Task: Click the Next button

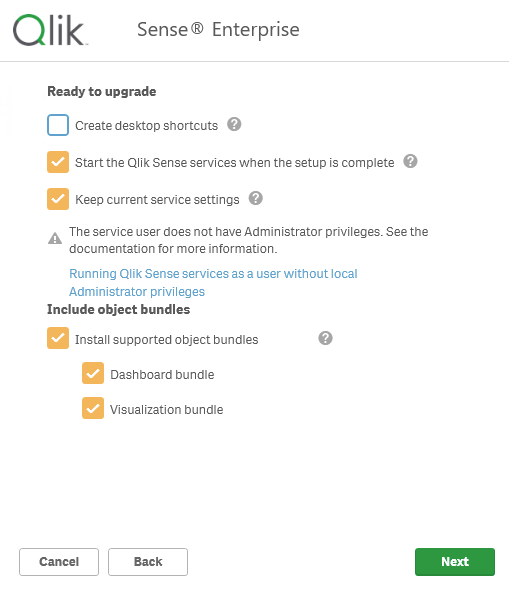Action: (455, 562)
